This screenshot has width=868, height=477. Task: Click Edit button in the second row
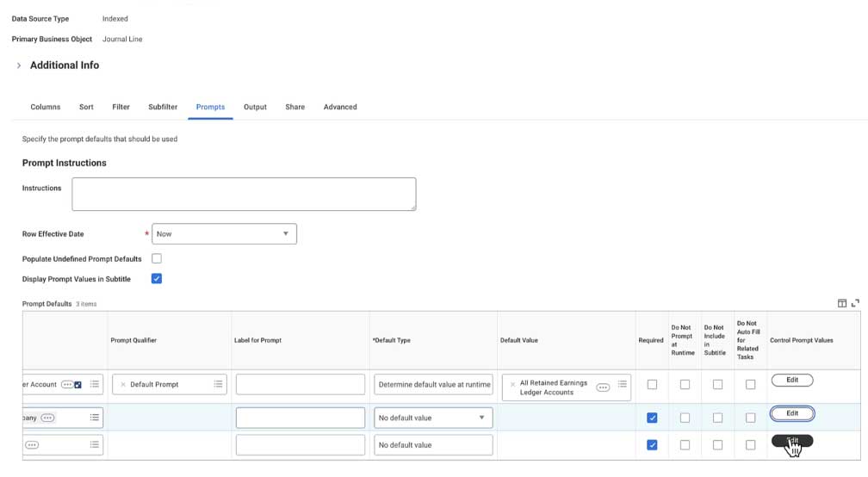[792, 413]
